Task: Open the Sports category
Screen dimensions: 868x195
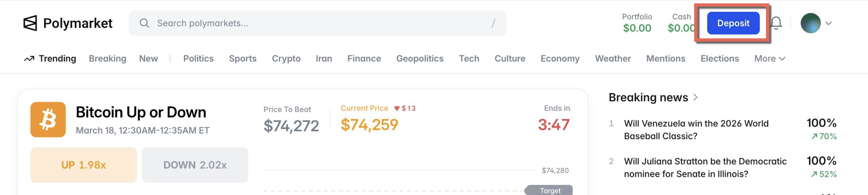Action: pyautogui.click(x=243, y=59)
